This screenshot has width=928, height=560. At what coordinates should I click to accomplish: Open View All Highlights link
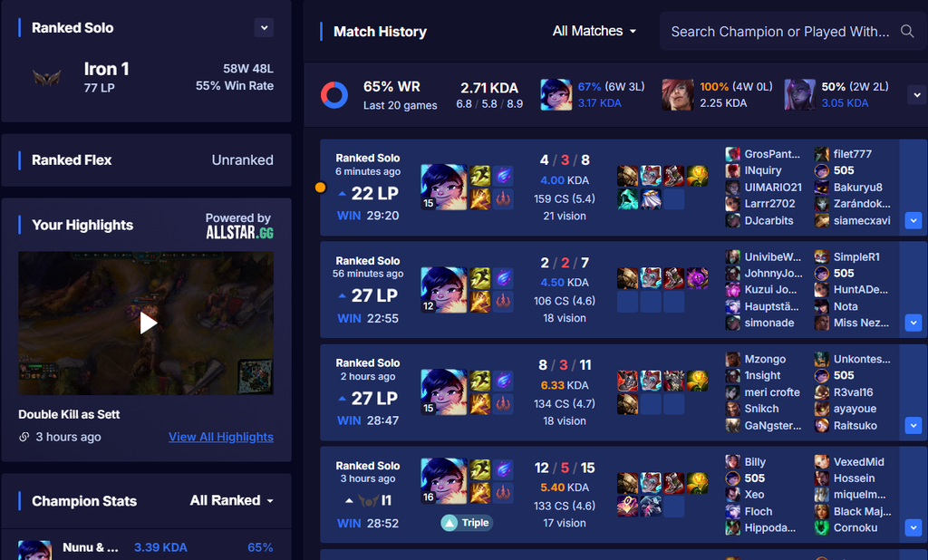point(221,437)
